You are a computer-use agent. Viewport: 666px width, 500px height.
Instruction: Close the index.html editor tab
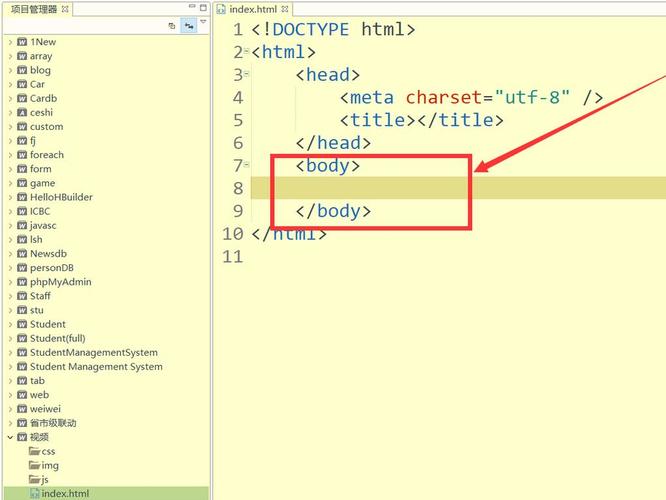[x=282, y=9]
